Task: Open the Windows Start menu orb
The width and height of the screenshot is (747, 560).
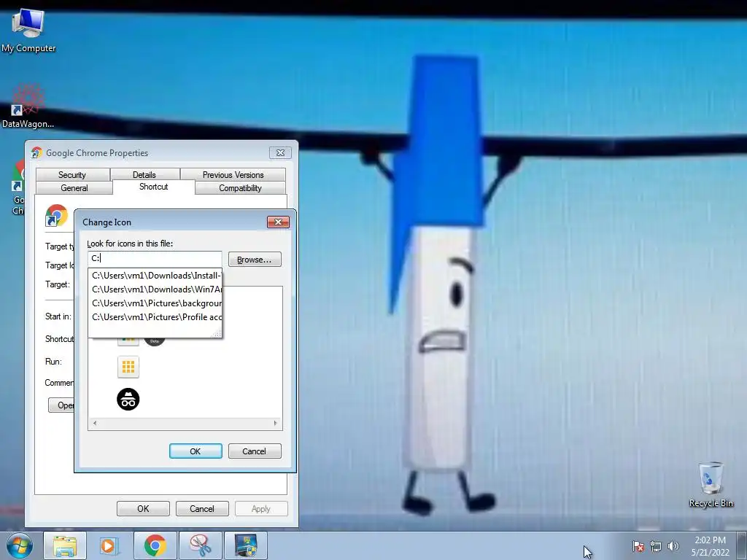Action: coord(20,545)
